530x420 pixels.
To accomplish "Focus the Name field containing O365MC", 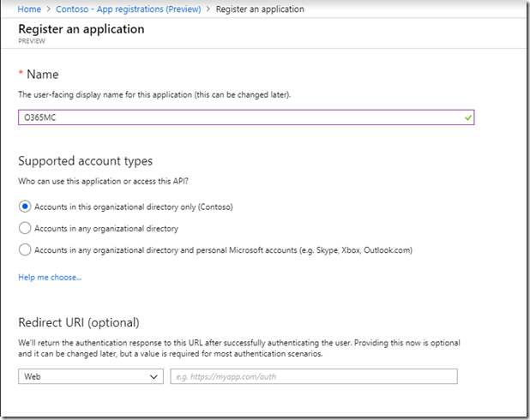I will click(246, 117).
